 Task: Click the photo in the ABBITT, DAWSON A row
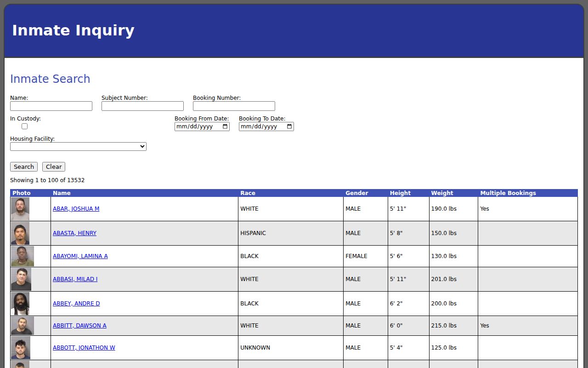click(23, 326)
